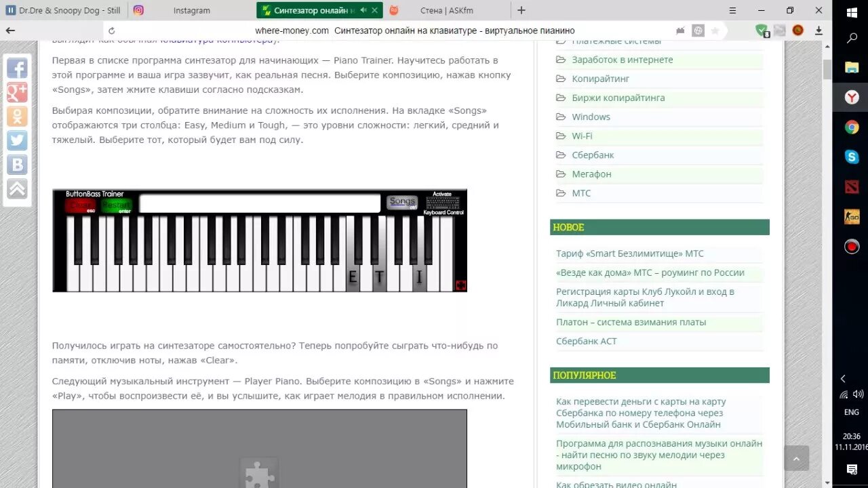Click the red Clear button on trainer
Screen dimensions: 868x488
point(80,205)
